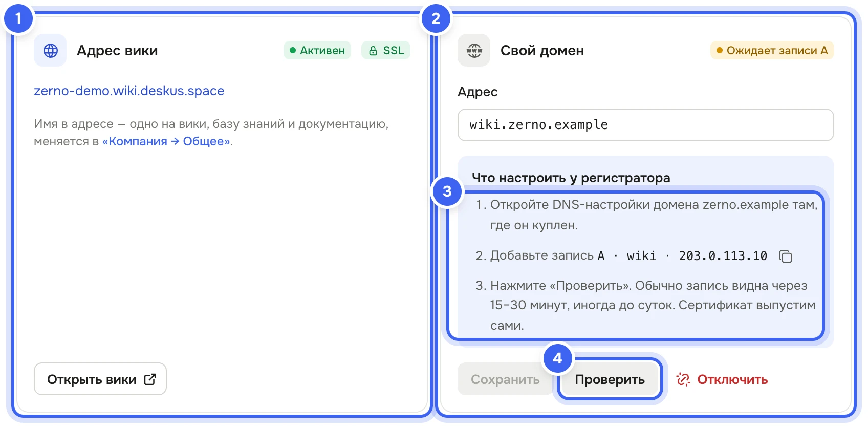This screenshot has width=868, height=429.
Task: Click the lock icon in the SSL badge
Action: click(373, 51)
